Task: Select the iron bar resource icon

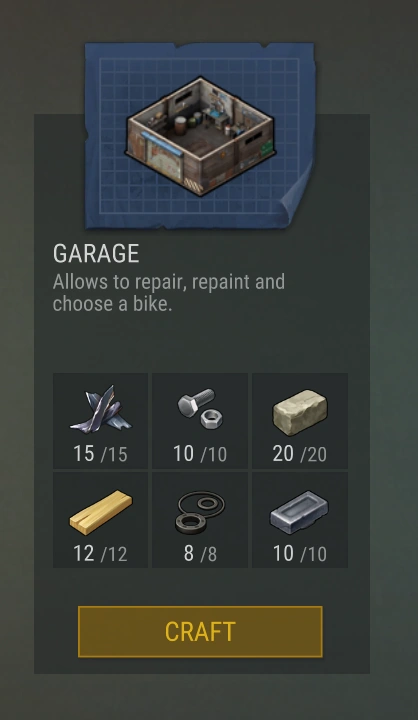Action: [x=299, y=512]
